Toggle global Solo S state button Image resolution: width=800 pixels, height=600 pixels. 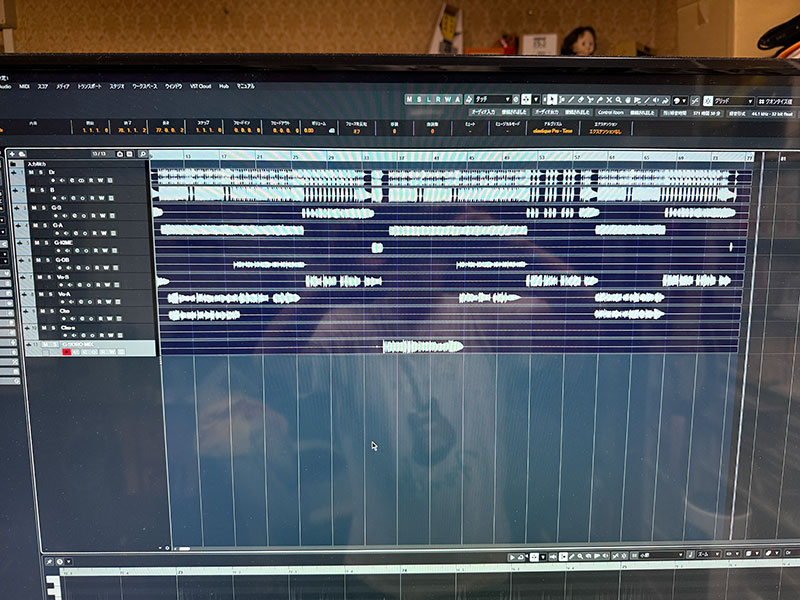point(419,99)
